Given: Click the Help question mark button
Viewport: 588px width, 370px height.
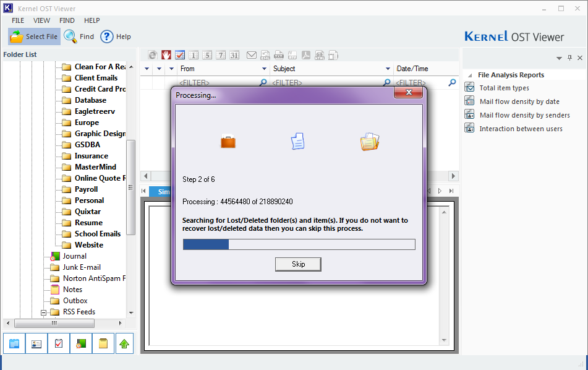Looking at the screenshot, I should click(x=115, y=37).
